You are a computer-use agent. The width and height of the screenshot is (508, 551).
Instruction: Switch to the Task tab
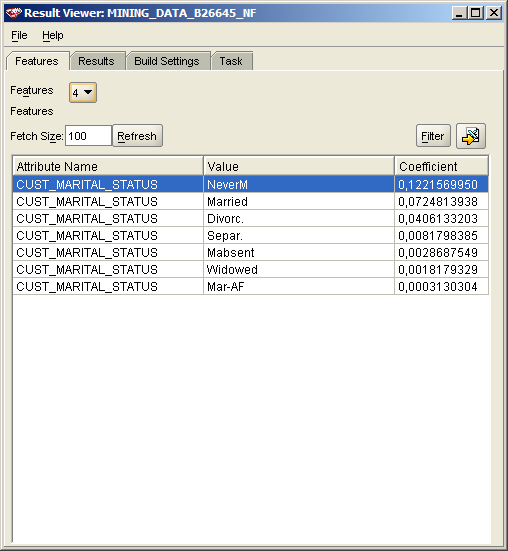coord(231,61)
